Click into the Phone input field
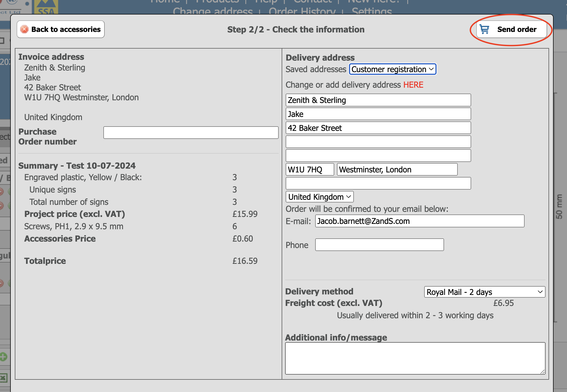The width and height of the screenshot is (567, 392). pos(379,245)
